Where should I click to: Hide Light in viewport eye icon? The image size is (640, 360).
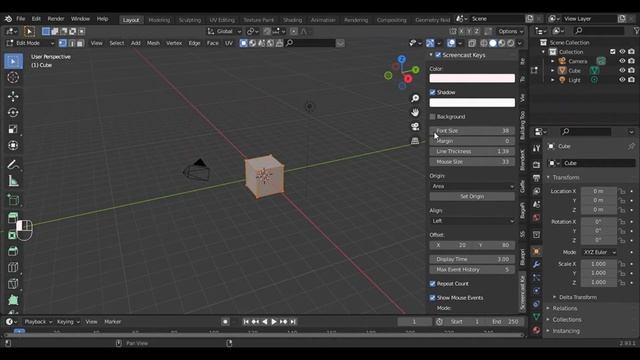pyautogui.click(x=622, y=80)
